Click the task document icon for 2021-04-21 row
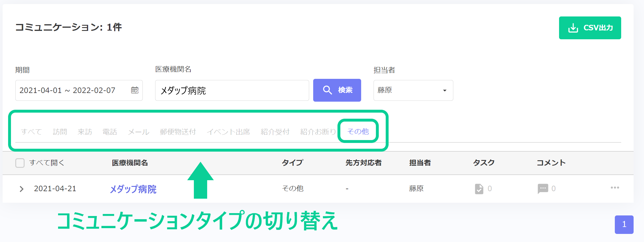Viewport: 644px width, 242px height. tap(479, 189)
